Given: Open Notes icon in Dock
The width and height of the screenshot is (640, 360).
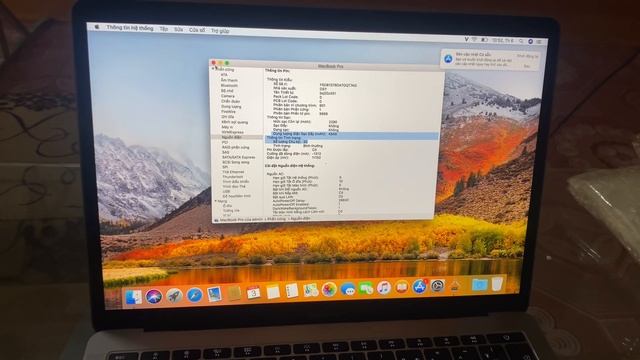Looking at the screenshot, I should [273, 292].
